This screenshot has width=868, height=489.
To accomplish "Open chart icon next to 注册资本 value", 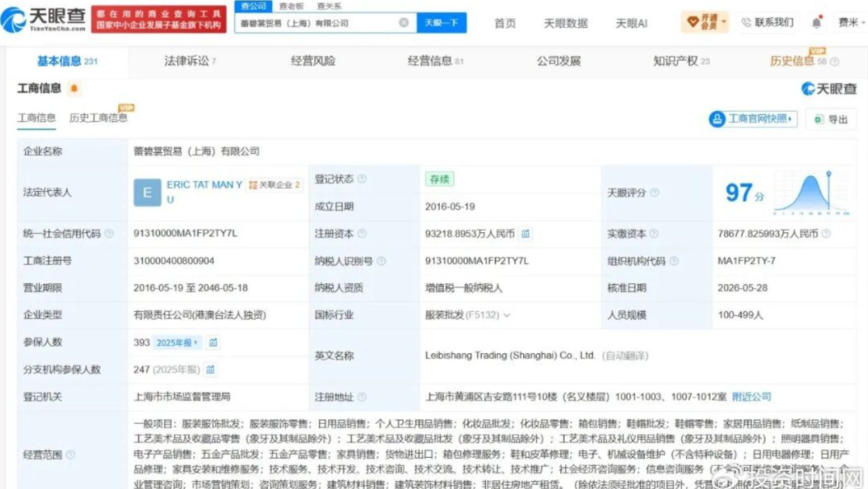I will 525,234.
